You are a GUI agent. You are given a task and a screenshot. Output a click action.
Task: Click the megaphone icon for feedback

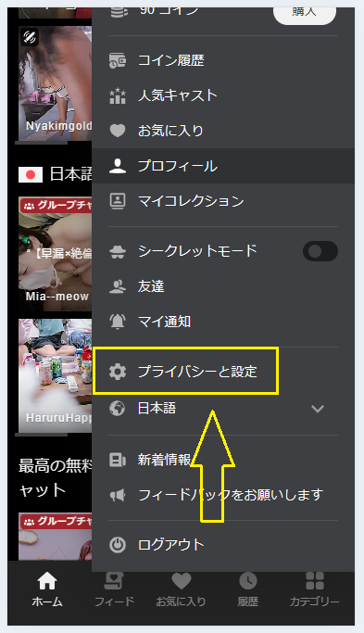118,495
